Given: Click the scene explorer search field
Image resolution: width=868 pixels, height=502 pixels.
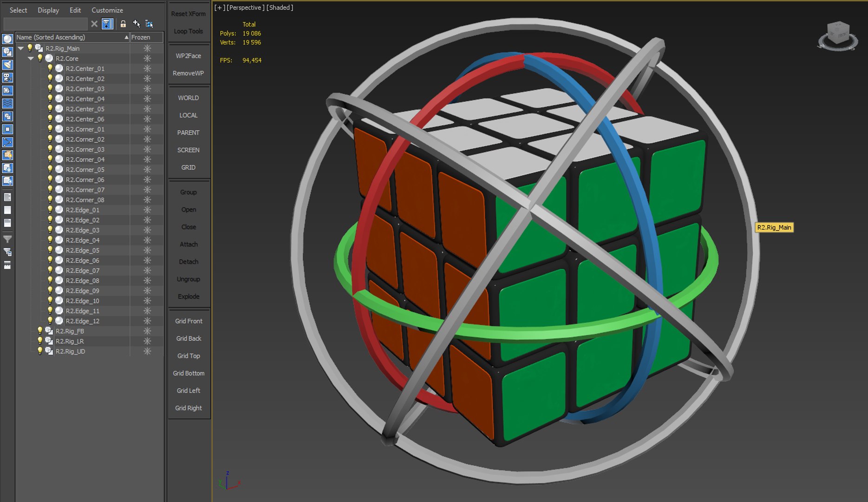Looking at the screenshot, I should 46,24.
